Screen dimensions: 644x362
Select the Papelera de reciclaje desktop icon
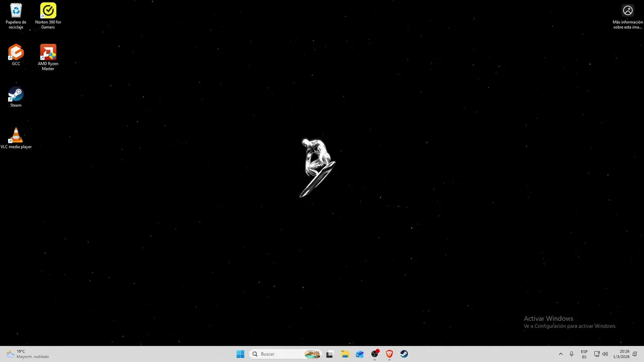[16, 16]
